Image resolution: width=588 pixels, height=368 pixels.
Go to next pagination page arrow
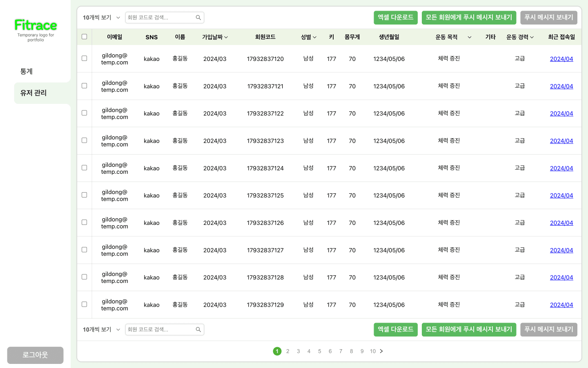[x=381, y=351]
